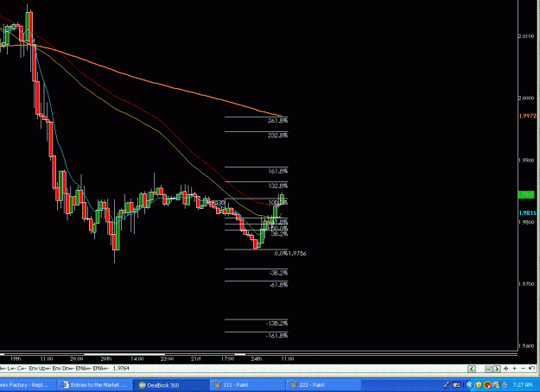Click the 1.9764 value in indicator status bar
Screen dimensions: 540x392
point(121,369)
